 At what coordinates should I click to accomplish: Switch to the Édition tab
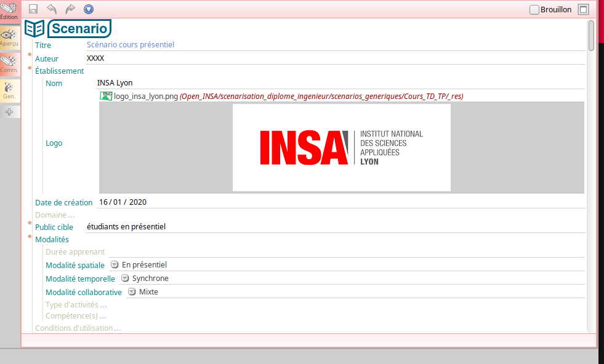click(10, 12)
